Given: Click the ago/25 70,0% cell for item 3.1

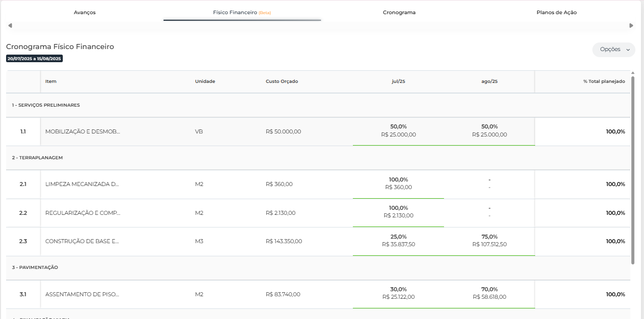Looking at the screenshot, I should point(489,293).
